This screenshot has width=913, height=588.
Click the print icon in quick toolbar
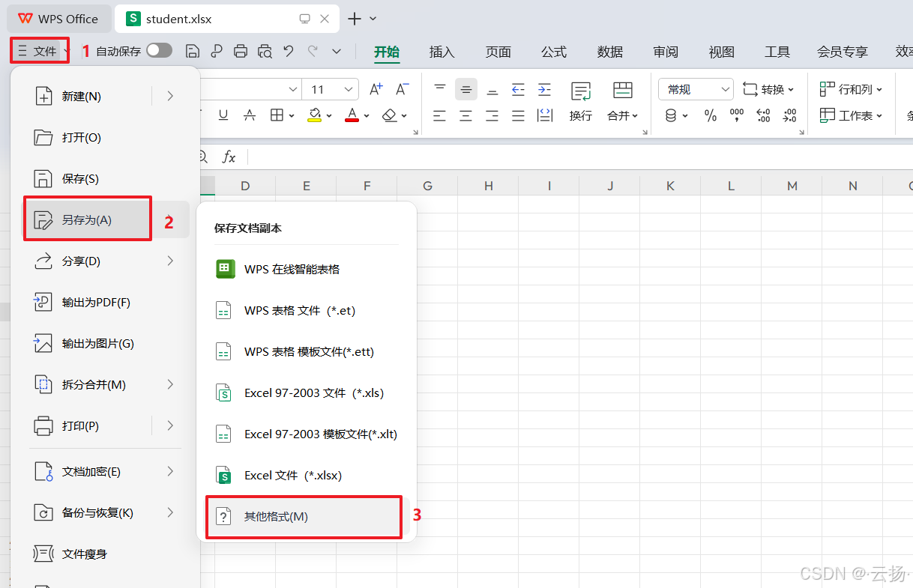(x=241, y=51)
